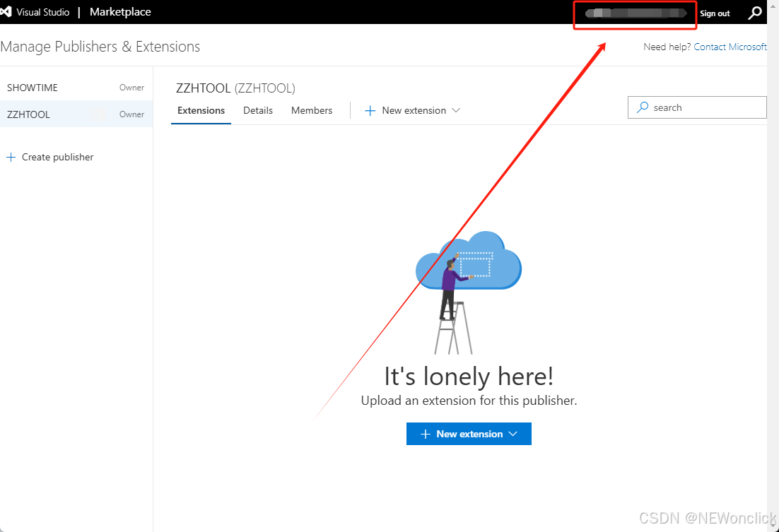779x532 pixels.
Task: Click Create publisher link
Action: 49,158
